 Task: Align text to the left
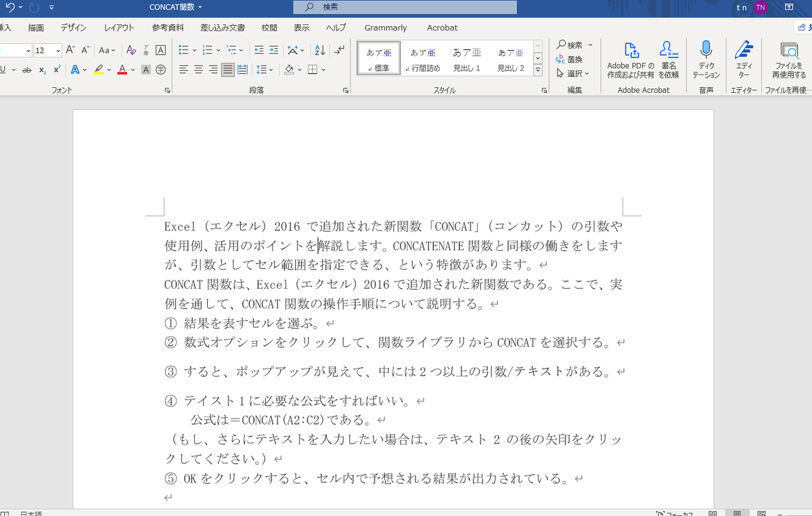[x=183, y=69]
